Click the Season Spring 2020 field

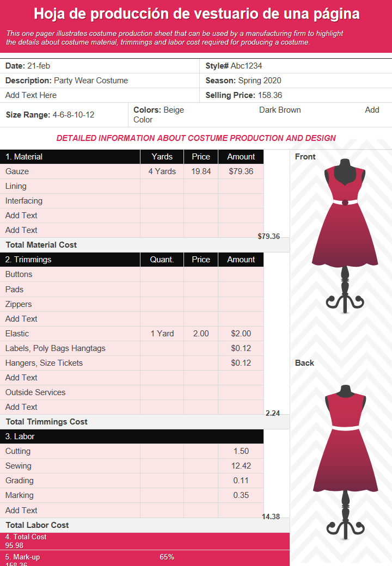pyautogui.click(x=296, y=81)
